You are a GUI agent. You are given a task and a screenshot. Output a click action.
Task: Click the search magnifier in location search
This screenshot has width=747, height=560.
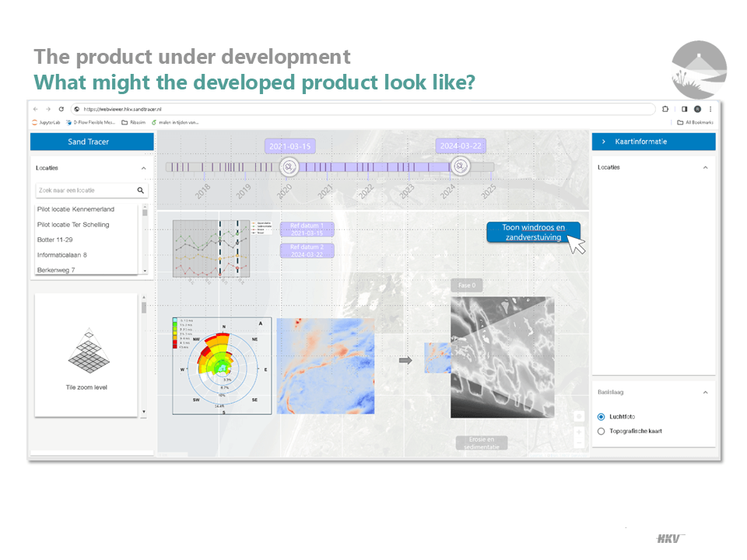pos(141,190)
